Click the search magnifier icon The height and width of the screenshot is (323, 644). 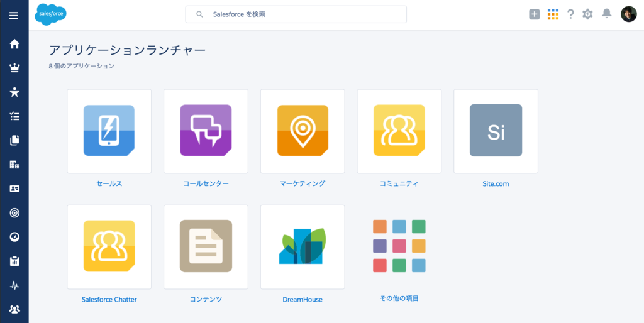tap(199, 14)
